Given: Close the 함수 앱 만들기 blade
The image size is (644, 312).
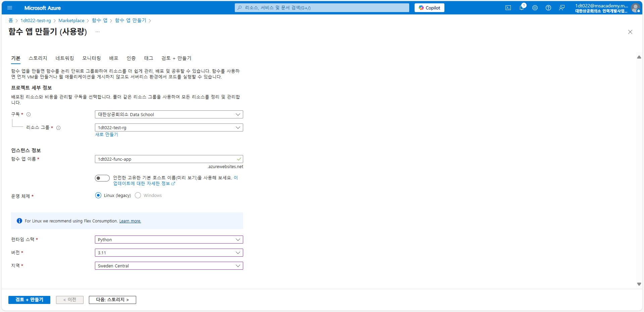Looking at the screenshot, I should click(630, 32).
